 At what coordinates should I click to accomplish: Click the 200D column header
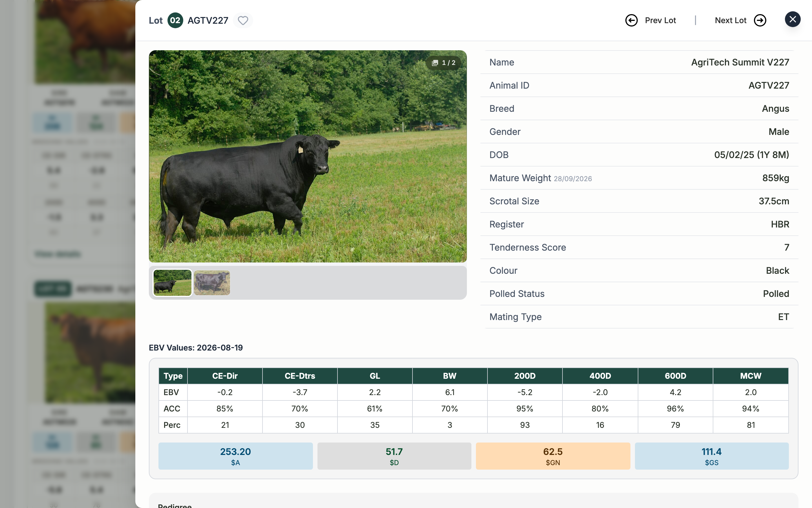[x=525, y=376]
